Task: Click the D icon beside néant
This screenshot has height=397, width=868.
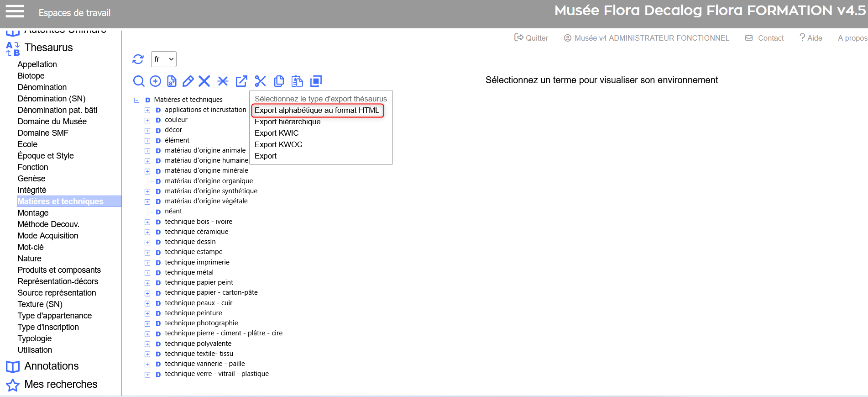Action: (158, 212)
